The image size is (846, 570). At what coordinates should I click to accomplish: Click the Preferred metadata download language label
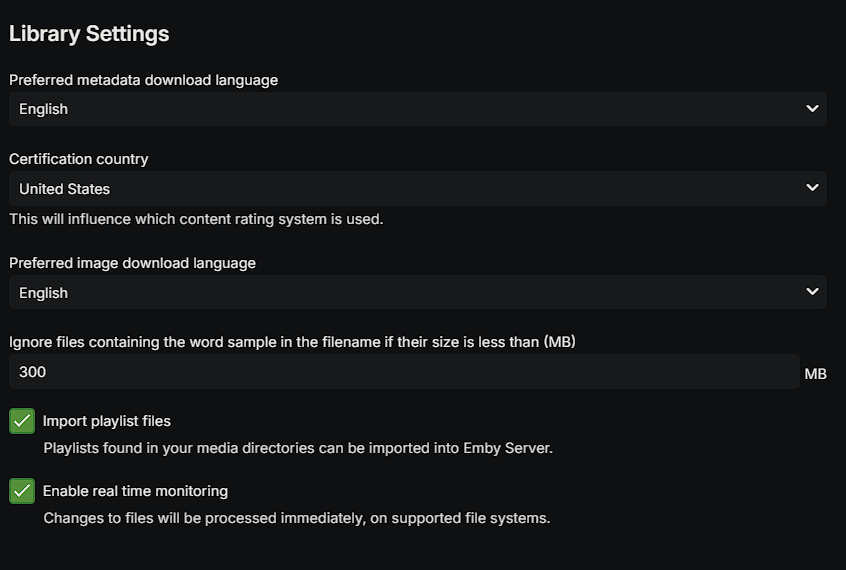pyautogui.click(x=143, y=80)
